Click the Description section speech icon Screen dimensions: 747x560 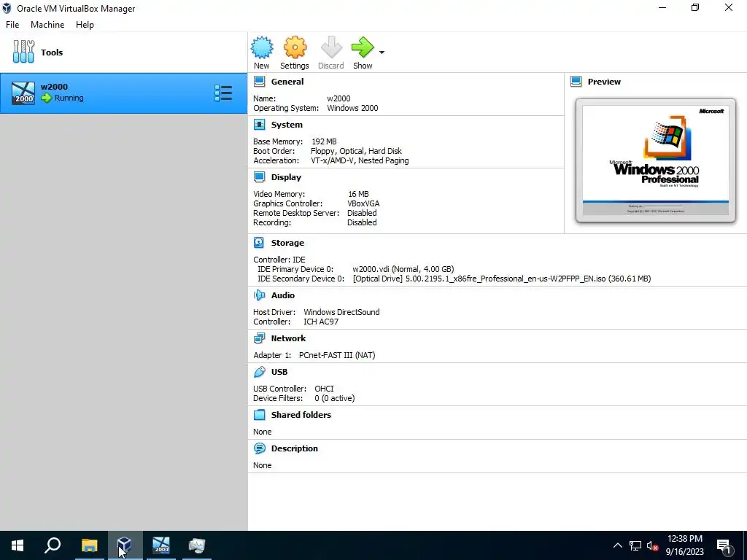click(x=259, y=448)
